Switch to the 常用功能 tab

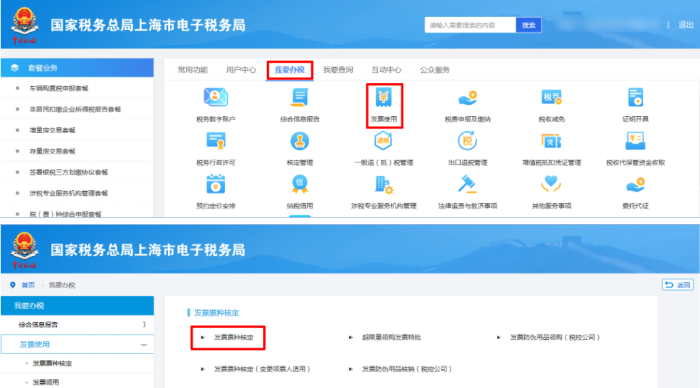click(192, 70)
